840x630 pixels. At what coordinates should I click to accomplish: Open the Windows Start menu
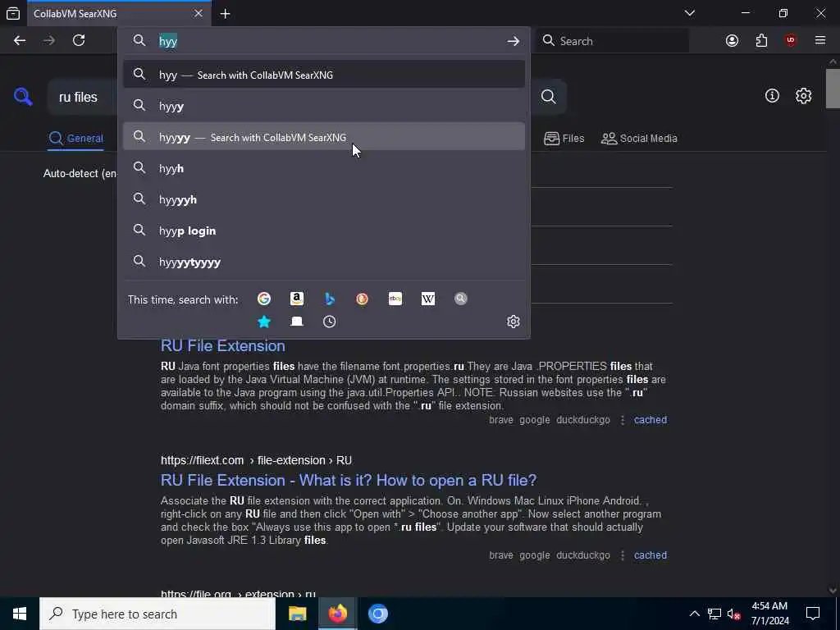20,614
